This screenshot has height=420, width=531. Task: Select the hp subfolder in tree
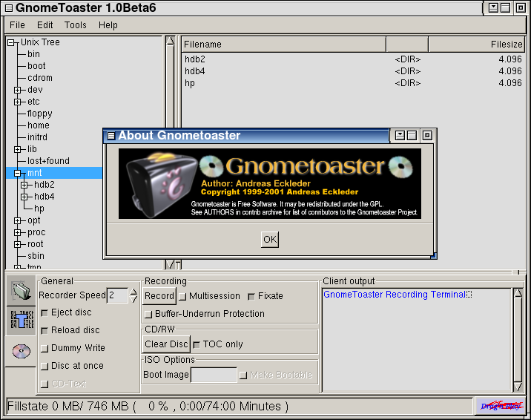[x=39, y=209]
